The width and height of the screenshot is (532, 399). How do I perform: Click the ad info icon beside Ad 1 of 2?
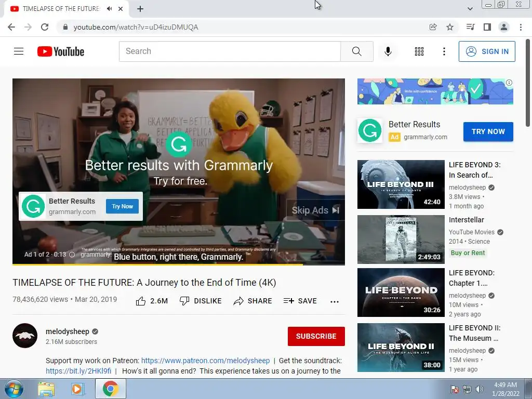(x=72, y=255)
